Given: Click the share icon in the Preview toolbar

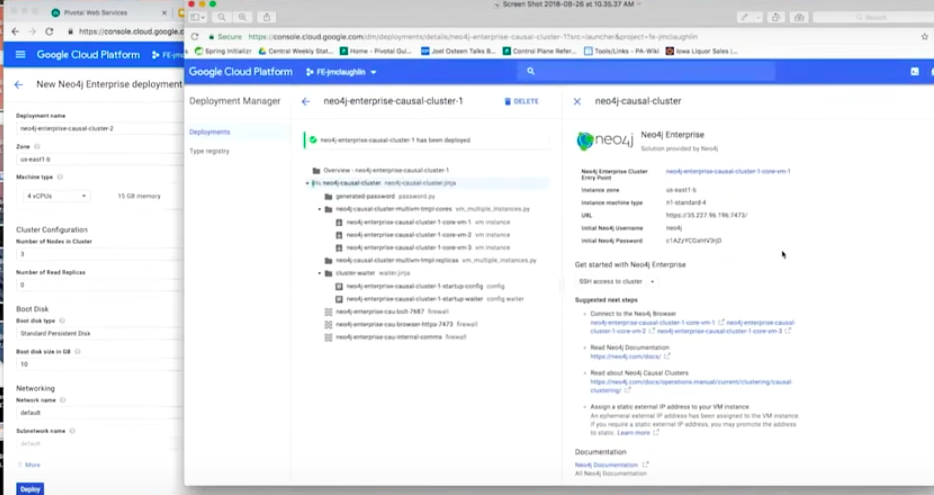Looking at the screenshot, I should tap(267, 17).
